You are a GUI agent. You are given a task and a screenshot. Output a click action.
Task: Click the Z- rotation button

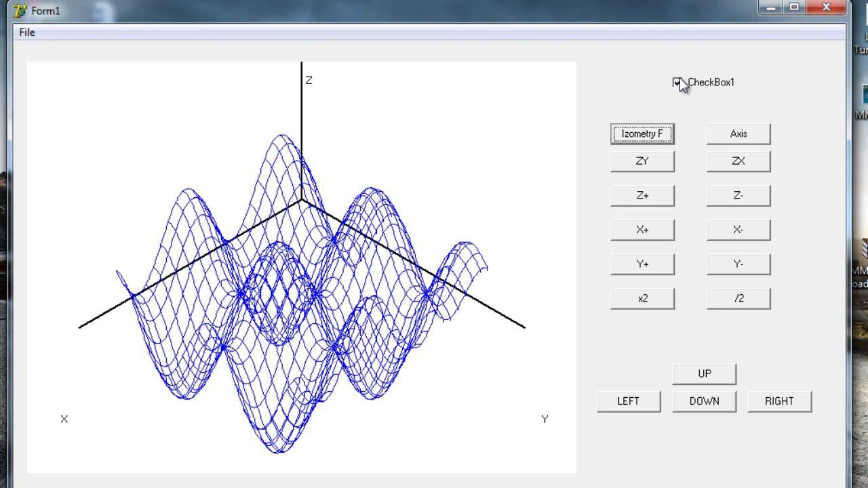738,195
